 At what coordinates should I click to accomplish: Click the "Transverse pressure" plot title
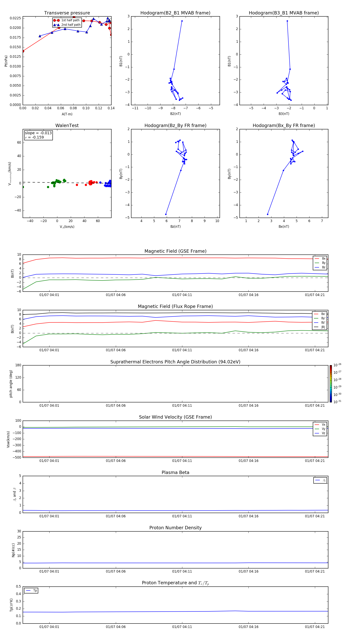click(x=67, y=13)
